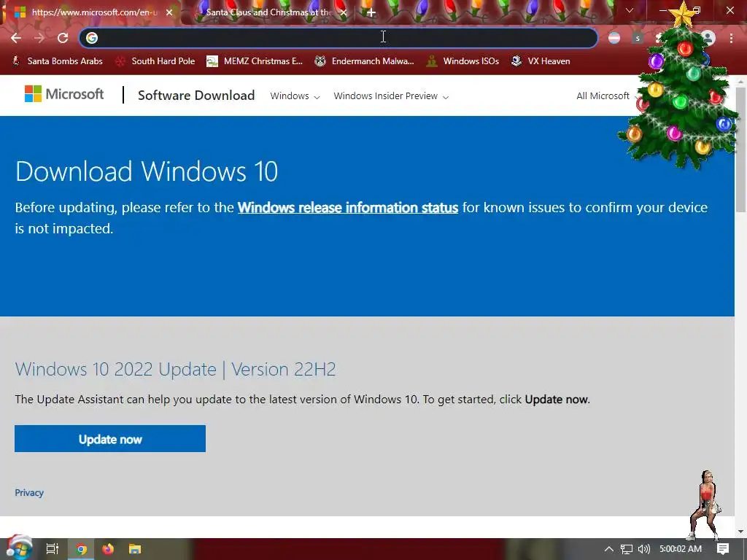
Task: Open South Hard Pole bookmark
Action: (x=156, y=61)
